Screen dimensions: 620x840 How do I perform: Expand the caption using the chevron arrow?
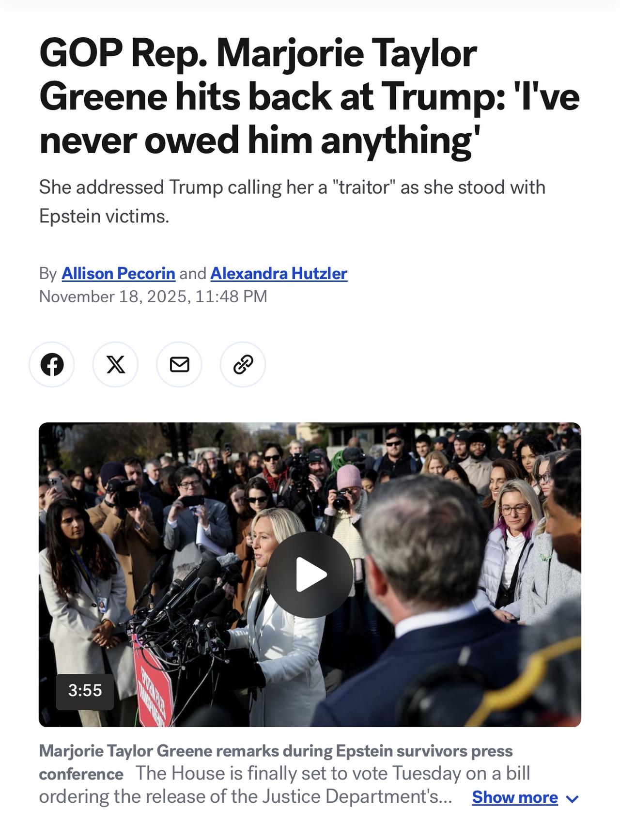(x=572, y=798)
